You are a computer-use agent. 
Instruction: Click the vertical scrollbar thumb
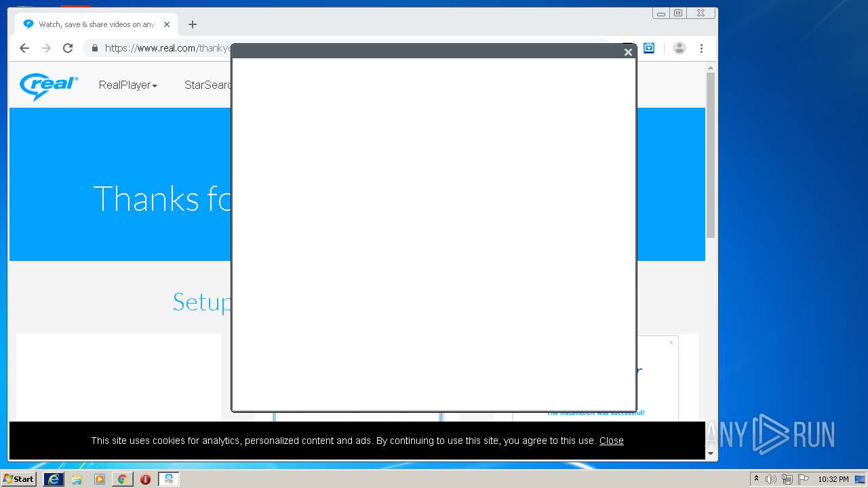711,155
